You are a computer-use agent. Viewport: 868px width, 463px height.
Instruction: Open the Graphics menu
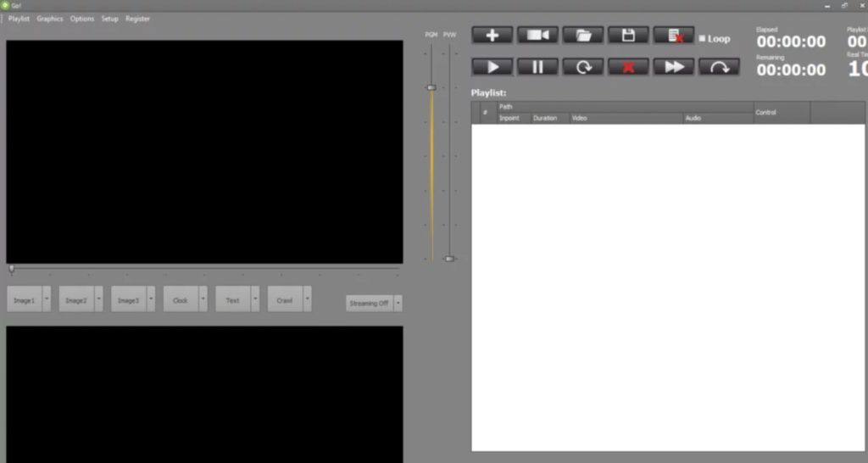pyautogui.click(x=50, y=19)
